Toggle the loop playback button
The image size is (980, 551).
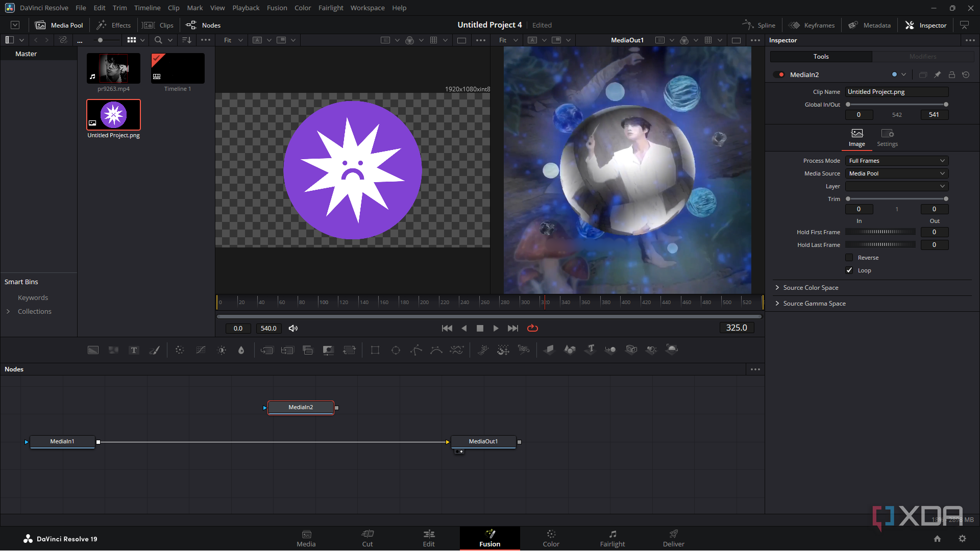(532, 329)
